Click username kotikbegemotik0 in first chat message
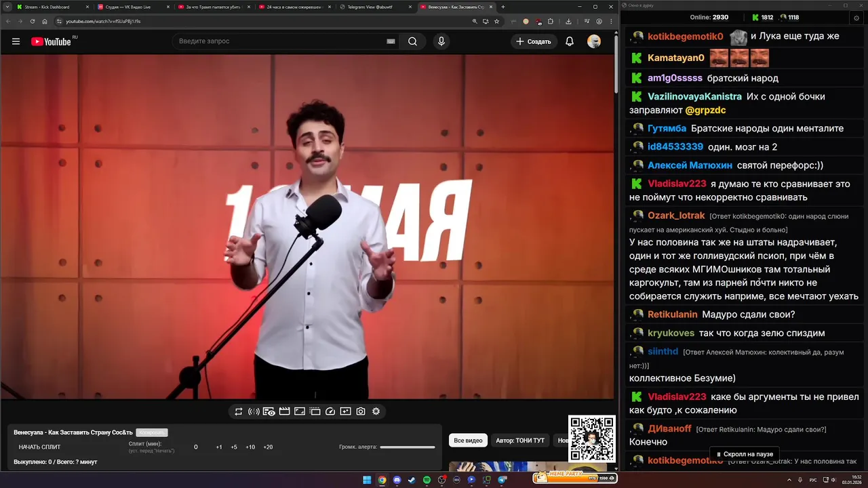868x488 pixels. [686, 37]
